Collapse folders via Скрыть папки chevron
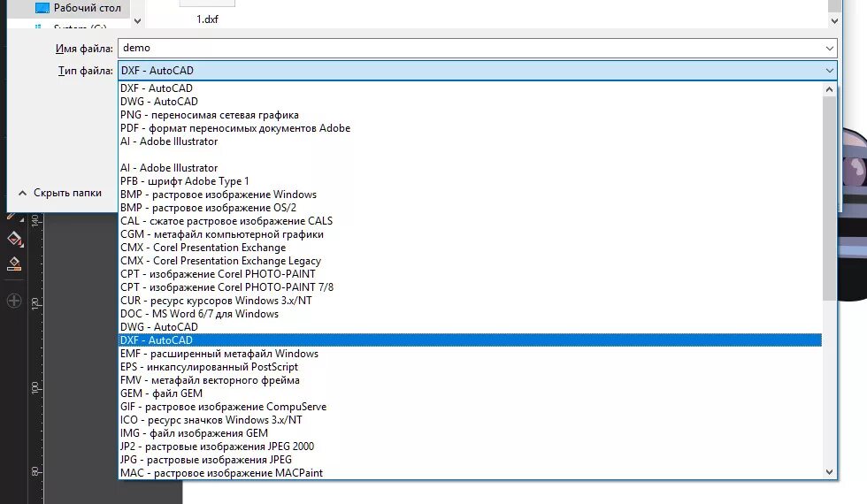 22,193
